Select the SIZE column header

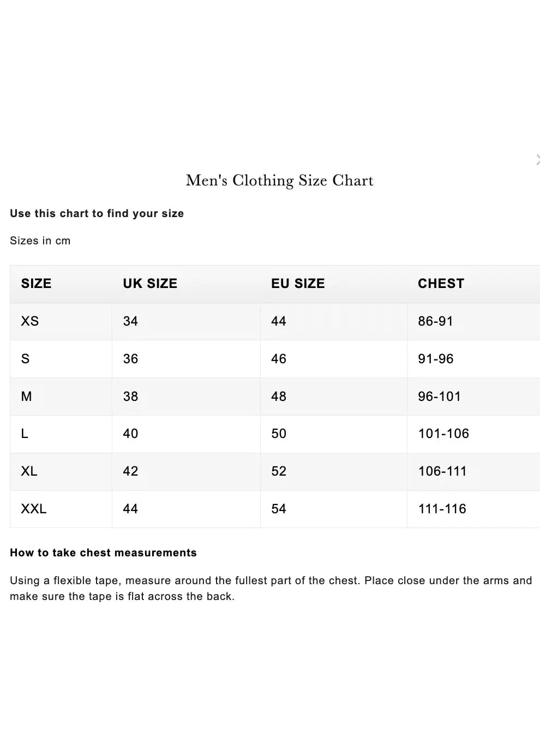37,284
